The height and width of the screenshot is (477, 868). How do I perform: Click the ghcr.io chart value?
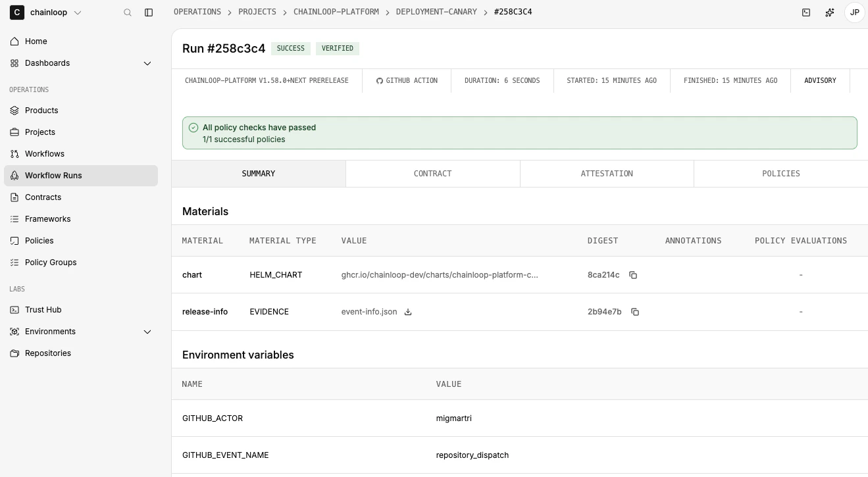pyautogui.click(x=440, y=275)
